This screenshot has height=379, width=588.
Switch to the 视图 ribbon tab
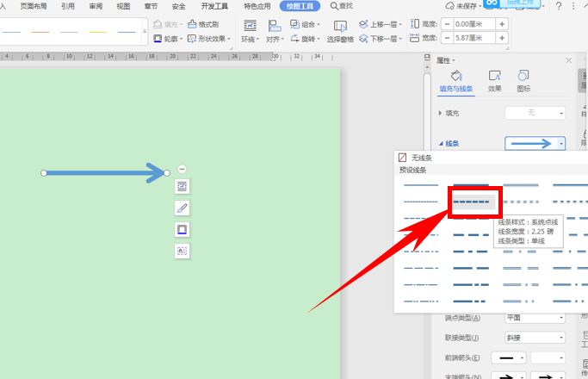point(123,6)
